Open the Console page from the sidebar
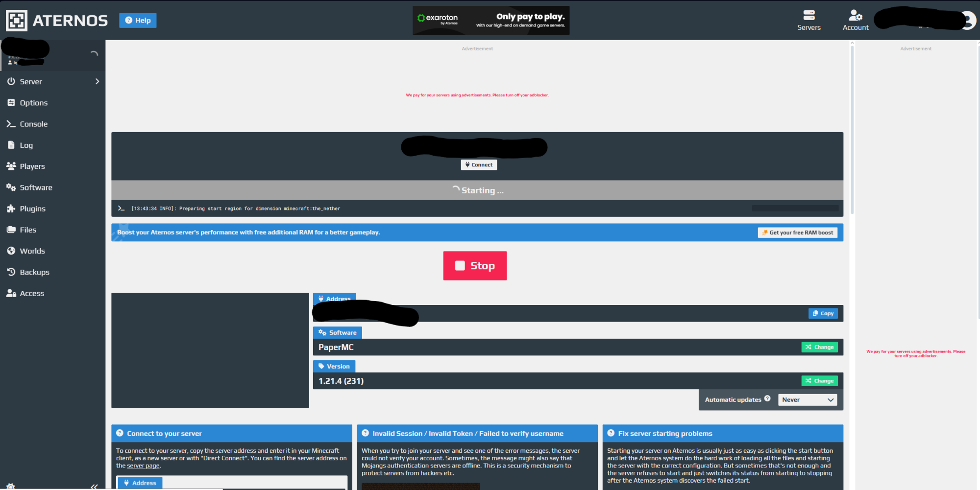 (33, 123)
